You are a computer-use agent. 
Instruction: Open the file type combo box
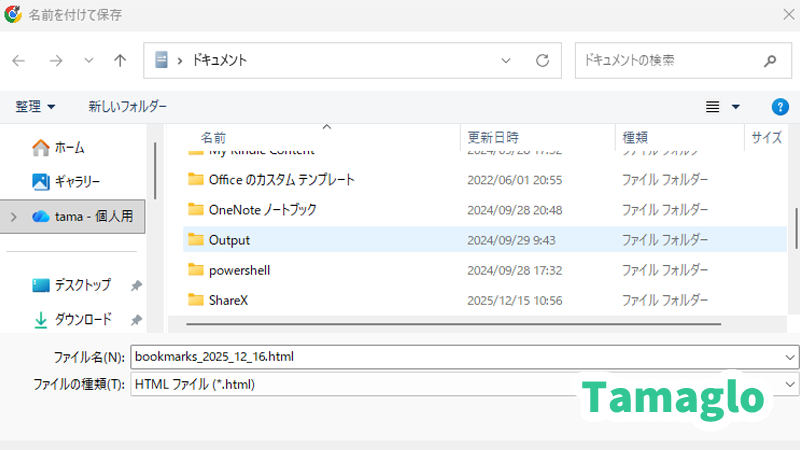click(x=465, y=384)
